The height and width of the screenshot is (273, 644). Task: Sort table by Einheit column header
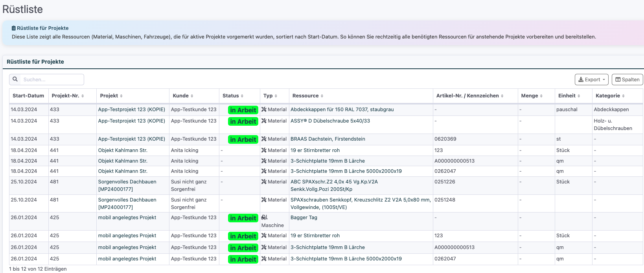tap(567, 96)
